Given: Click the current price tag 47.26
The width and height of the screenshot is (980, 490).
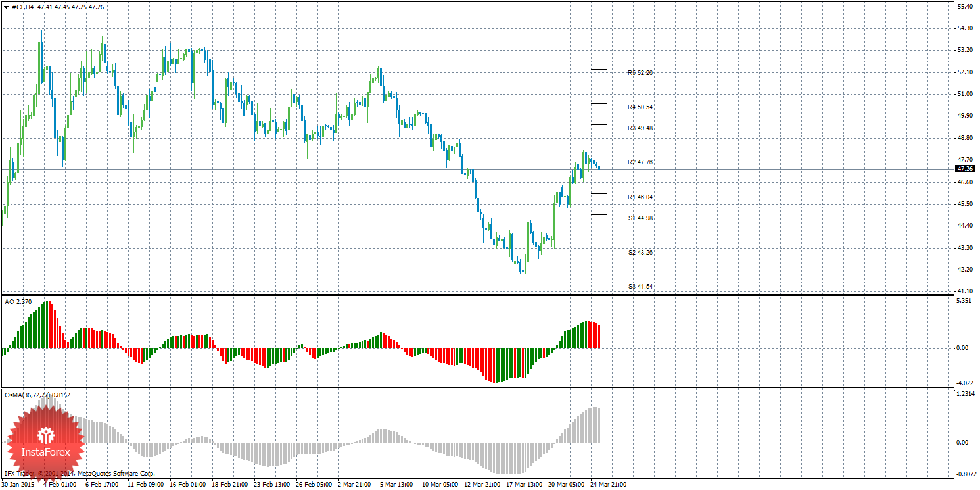Looking at the screenshot, I should tap(965, 169).
